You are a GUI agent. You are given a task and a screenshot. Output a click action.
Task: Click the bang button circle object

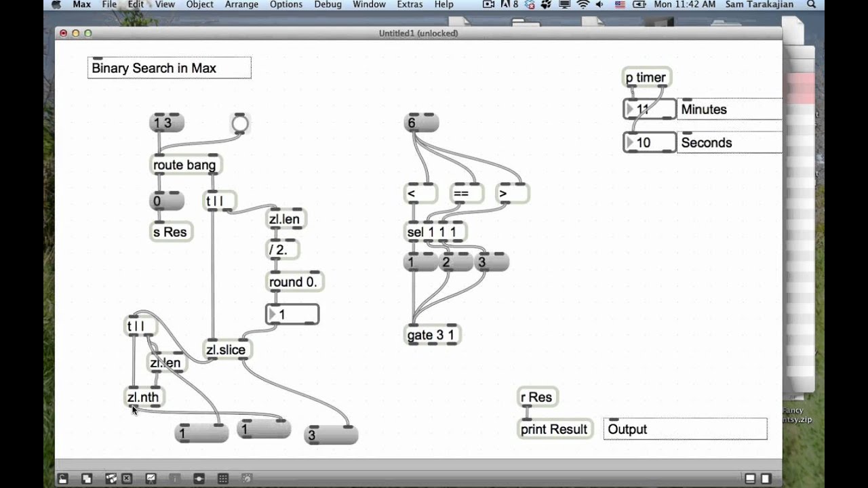240,123
